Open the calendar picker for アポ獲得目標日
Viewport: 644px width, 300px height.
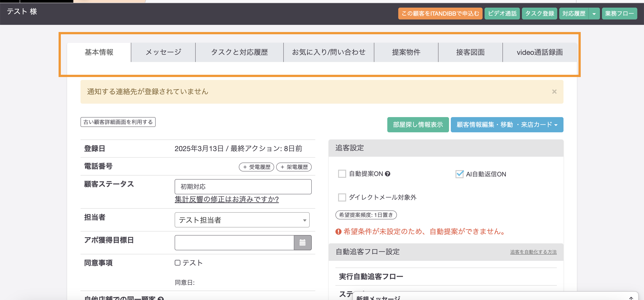(x=303, y=242)
